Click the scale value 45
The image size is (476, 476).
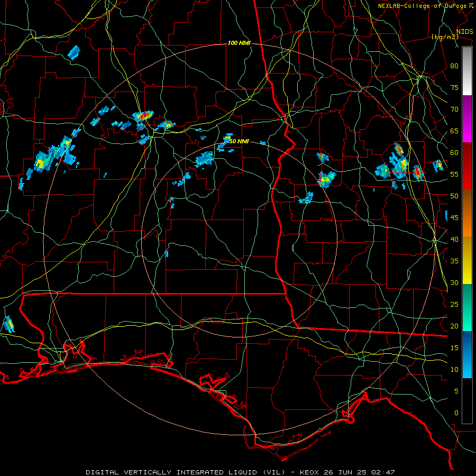(454, 218)
